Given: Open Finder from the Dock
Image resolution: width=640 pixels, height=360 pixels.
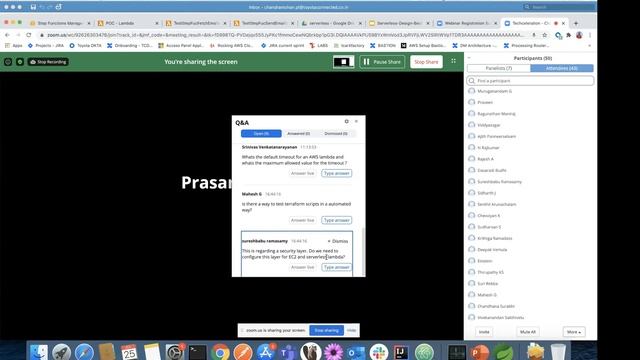Looking at the screenshot, I should pos(39,352).
